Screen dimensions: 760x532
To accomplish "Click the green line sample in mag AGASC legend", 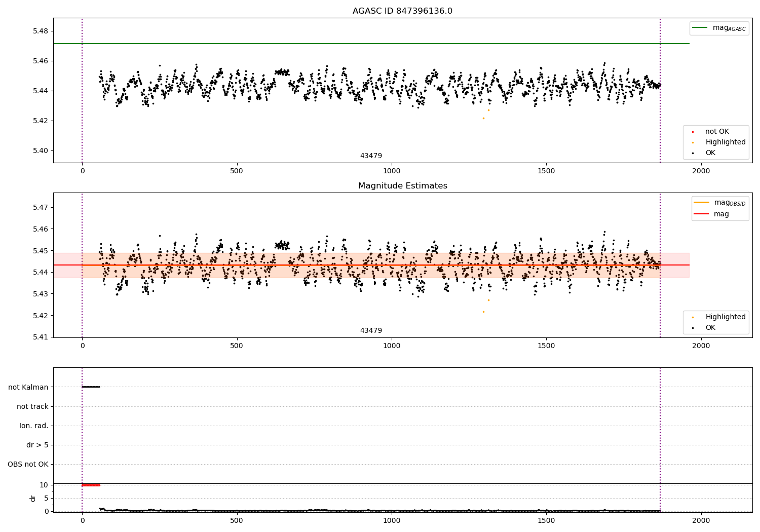I will (x=700, y=28).
